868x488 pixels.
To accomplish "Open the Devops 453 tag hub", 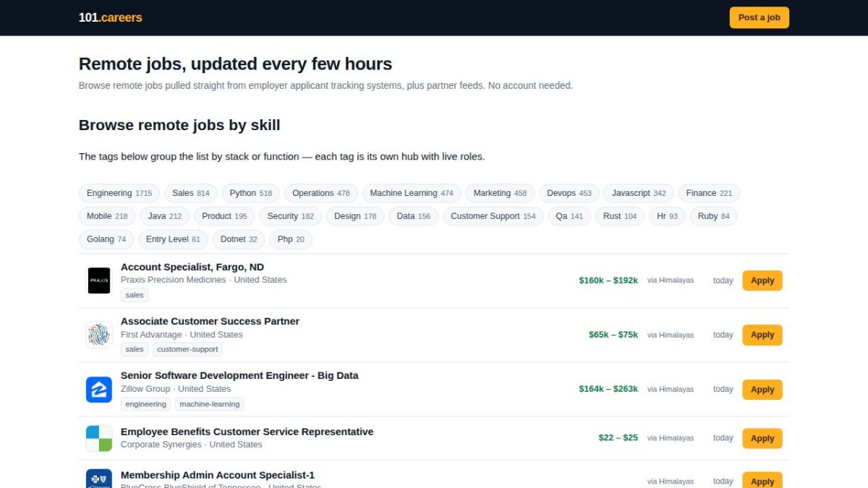I will [x=569, y=193].
